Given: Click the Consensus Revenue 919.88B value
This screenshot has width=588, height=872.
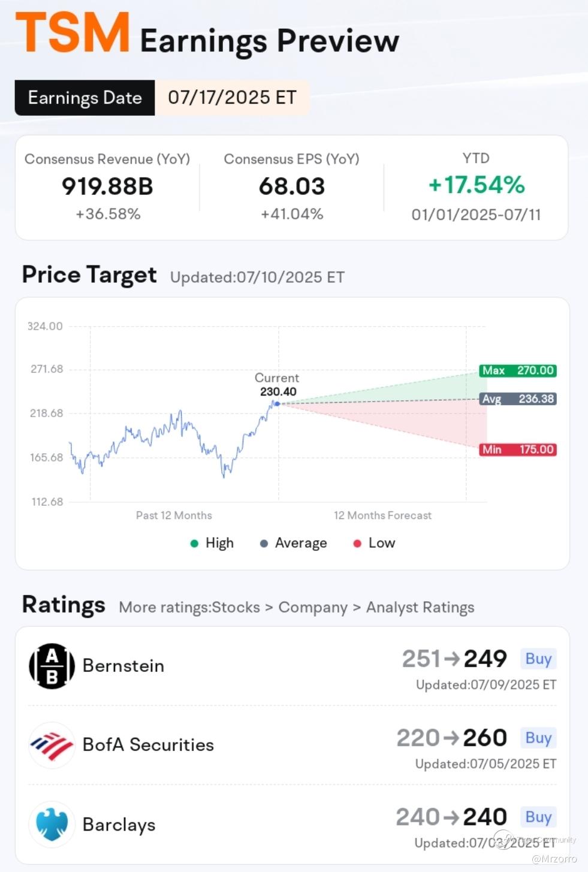Looking at the screenshot, I should coord(107,186).
